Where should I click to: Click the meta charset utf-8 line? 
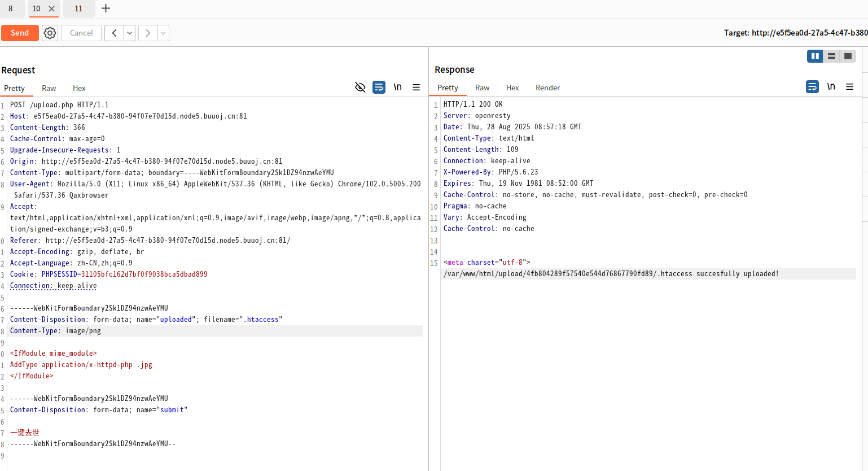(x=487, y=263)
